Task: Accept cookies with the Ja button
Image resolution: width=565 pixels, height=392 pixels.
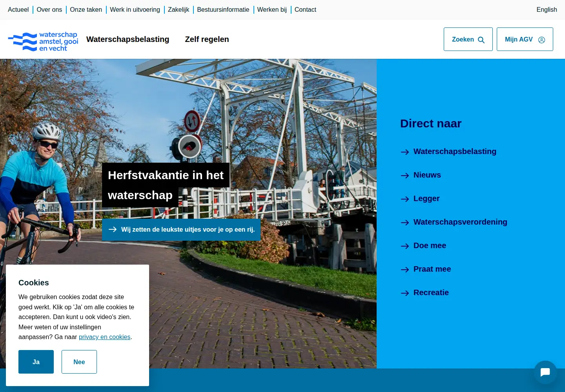Action: pyautogui.click(x=36, y=362)
